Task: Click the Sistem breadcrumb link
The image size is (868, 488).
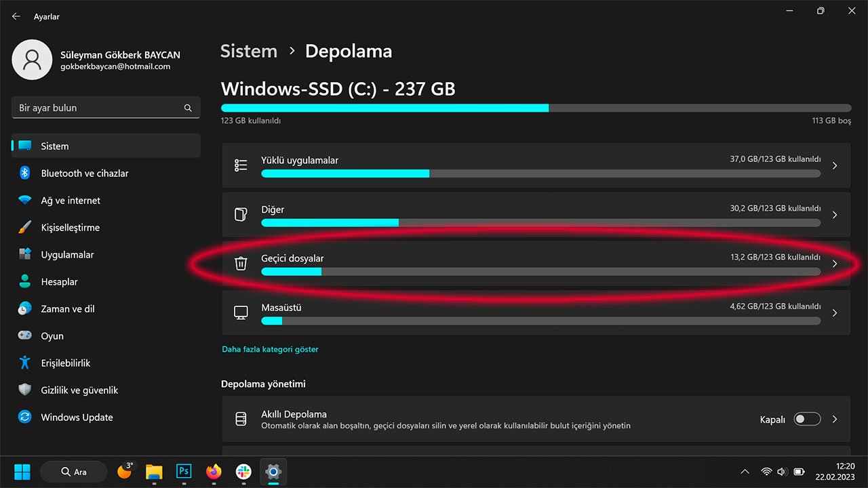Action: [249, 51]
